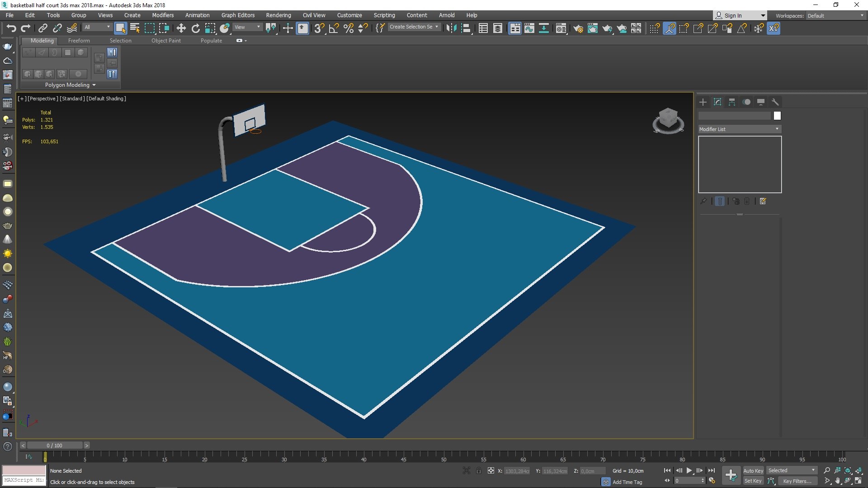868x488 pixels.
Task: Choose the Select and Scale tool
Action: coord(210,28)
